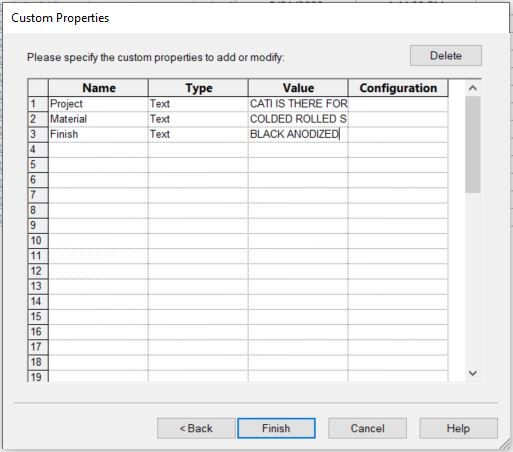513x452 pixels.
Task: Select the Finish name cell in row 3
Action: point(98,134)
